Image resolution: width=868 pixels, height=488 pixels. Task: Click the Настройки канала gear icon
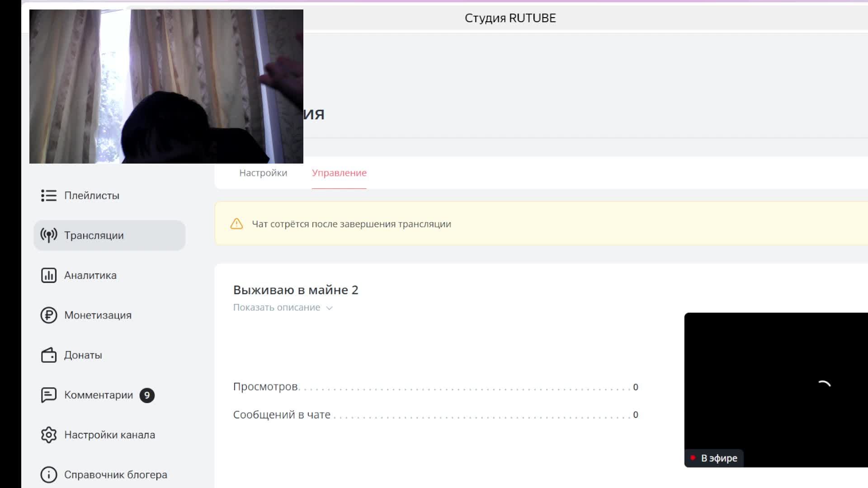(x=49, y=435)
